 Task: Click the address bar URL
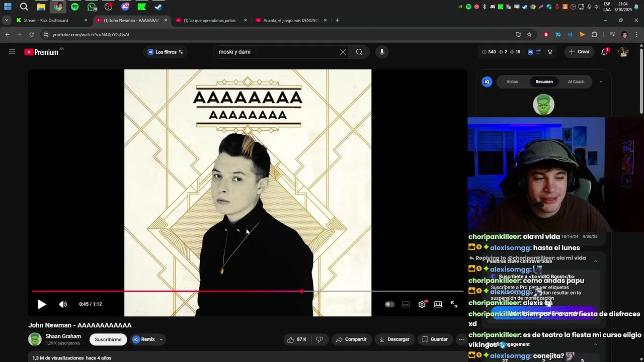point(91,35)
